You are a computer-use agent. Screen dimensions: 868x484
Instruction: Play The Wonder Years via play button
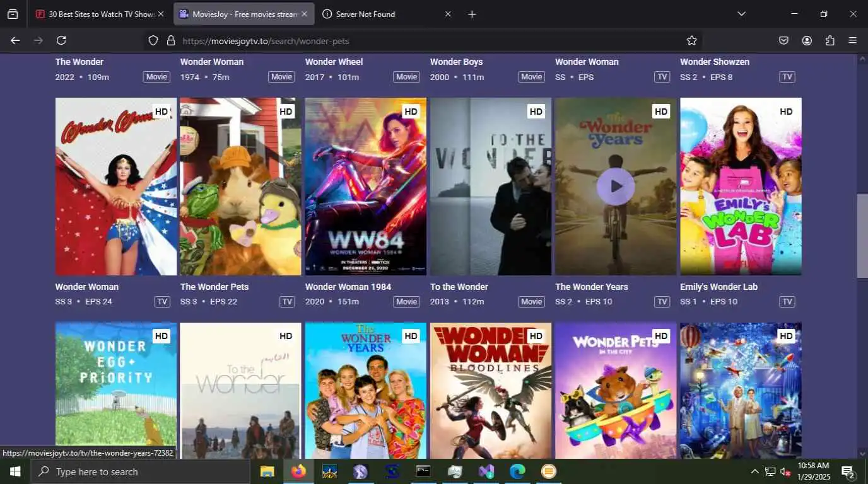tap(616, 187)
